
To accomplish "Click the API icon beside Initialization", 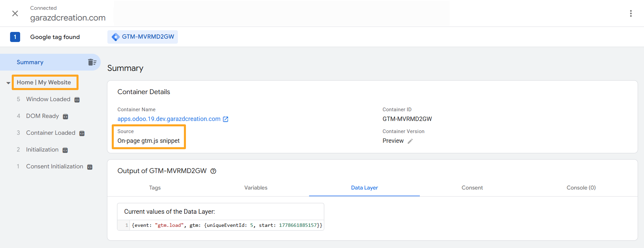I will pyautogui.click(x=65, y=150).
